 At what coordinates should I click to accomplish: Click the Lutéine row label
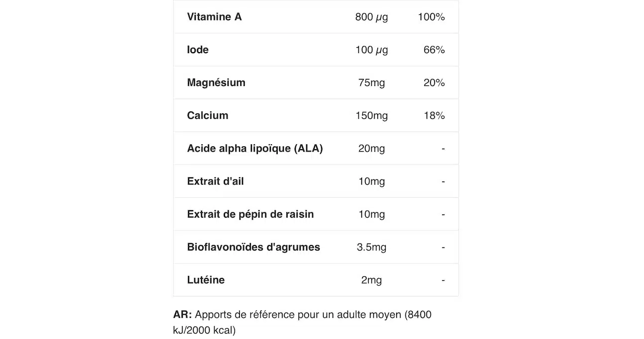(206, 280)
